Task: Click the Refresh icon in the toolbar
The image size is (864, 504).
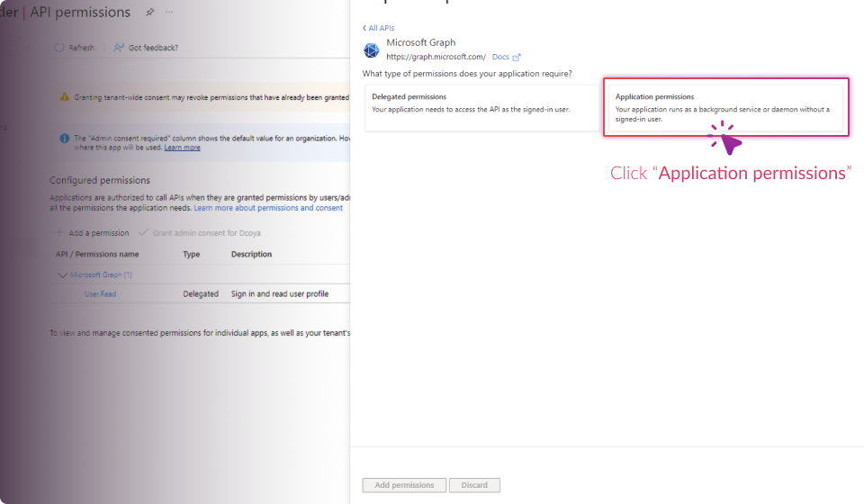Action: click(x=59, y=48)
